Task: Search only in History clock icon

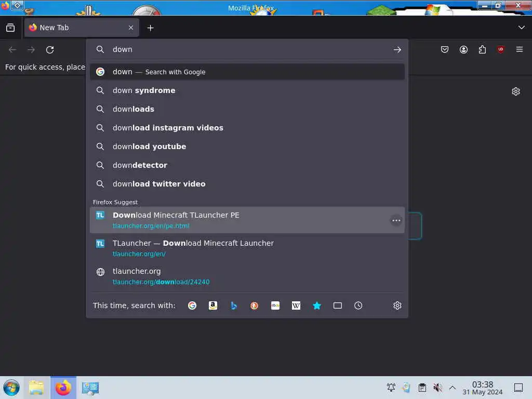Action: (358, 305)
